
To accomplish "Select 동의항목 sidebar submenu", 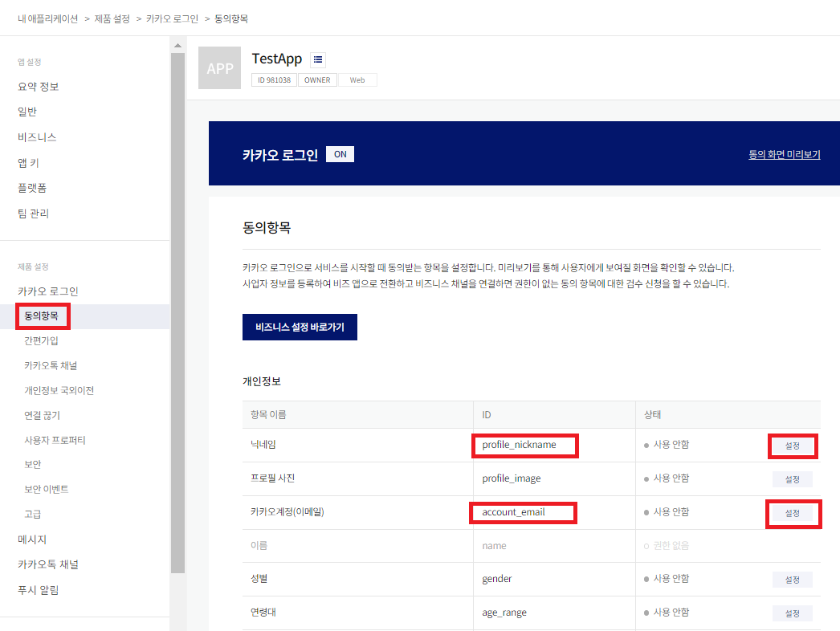I will click(41, 316).
